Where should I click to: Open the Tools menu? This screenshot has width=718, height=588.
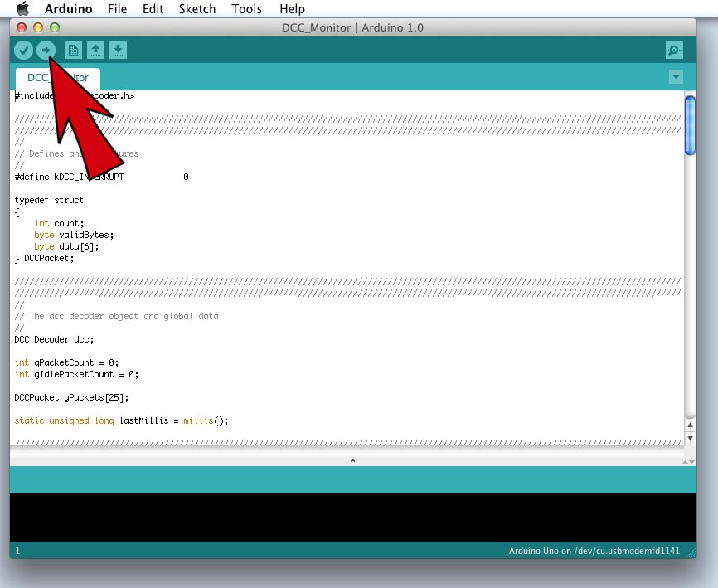247,9
